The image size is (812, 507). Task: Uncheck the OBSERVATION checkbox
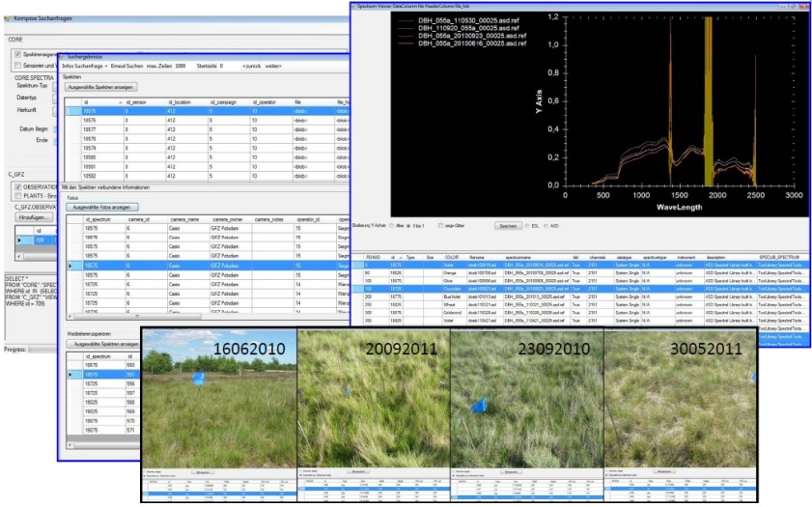(16, 186)
